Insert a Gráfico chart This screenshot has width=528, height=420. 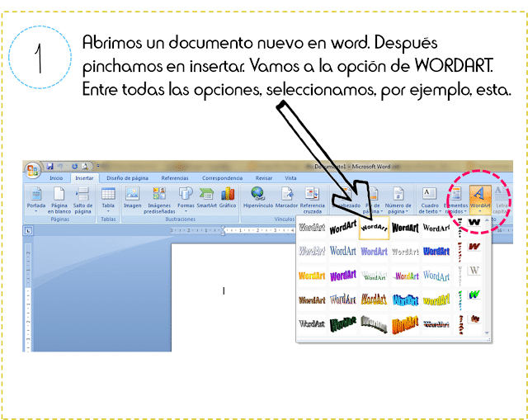(x=228, y=199)
